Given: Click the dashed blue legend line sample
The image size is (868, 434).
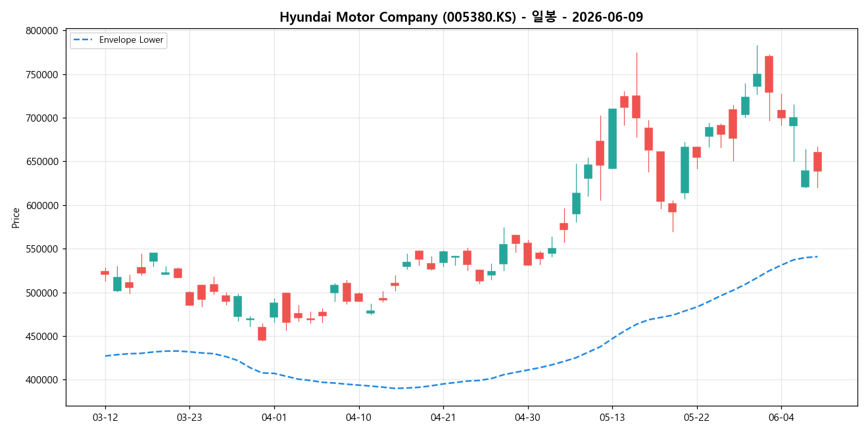Looking at the screenshot, I should [x=84, y=40].
